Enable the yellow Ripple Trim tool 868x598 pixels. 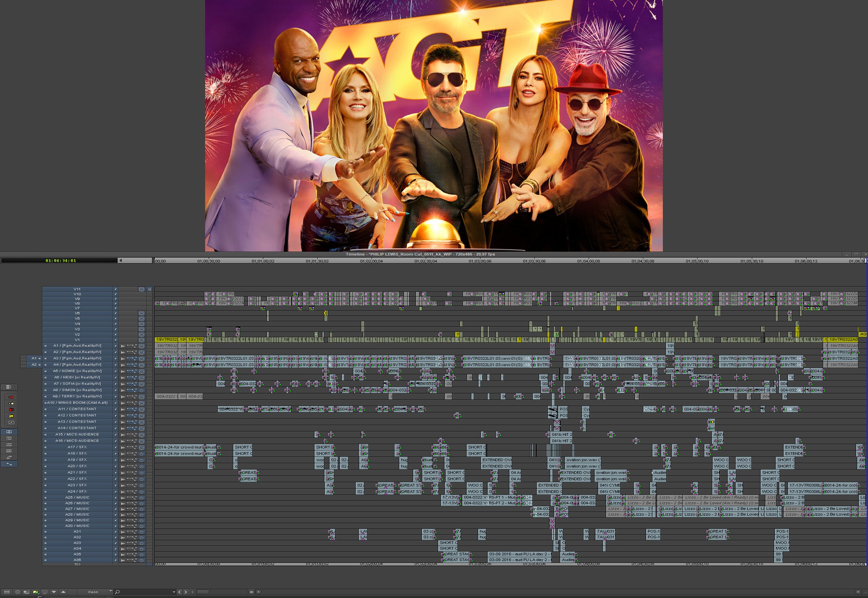[11, 416]
